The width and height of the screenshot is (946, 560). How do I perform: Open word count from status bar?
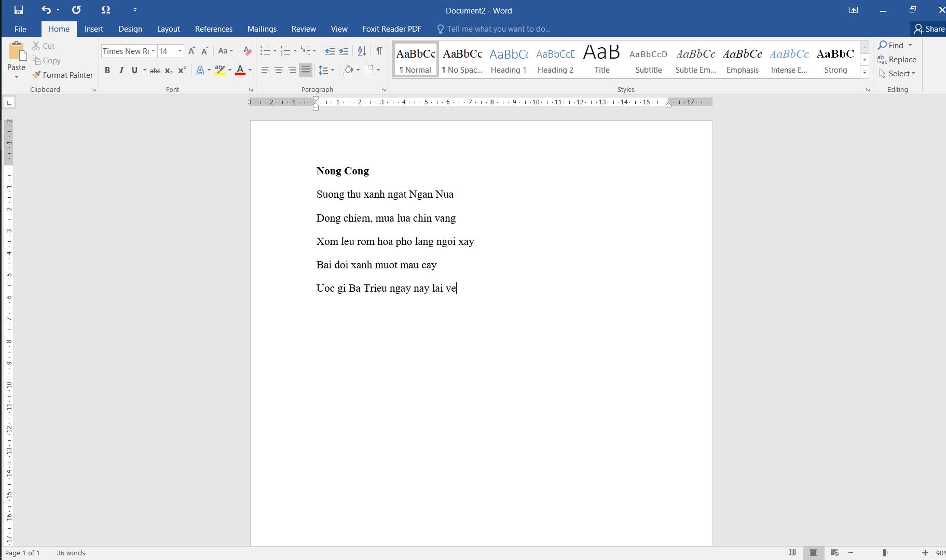tap(71, 553)
